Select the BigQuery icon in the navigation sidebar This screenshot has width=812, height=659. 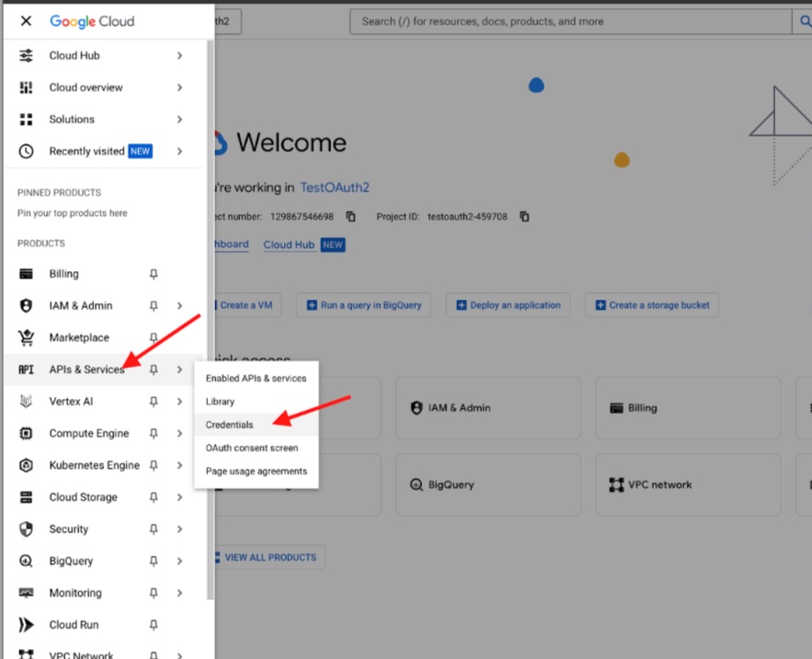coord(26,561)
